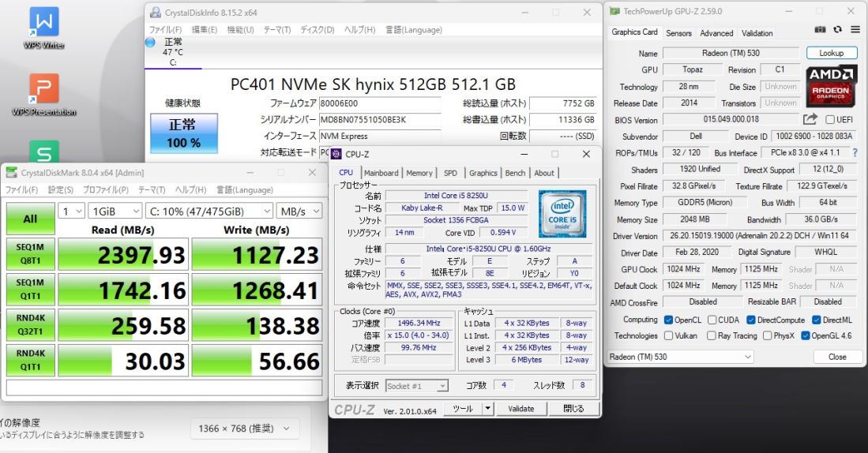Open display resolution 1366 × 768 dropdown
This screenshot has width=868, height=453.
click(245, 429)
